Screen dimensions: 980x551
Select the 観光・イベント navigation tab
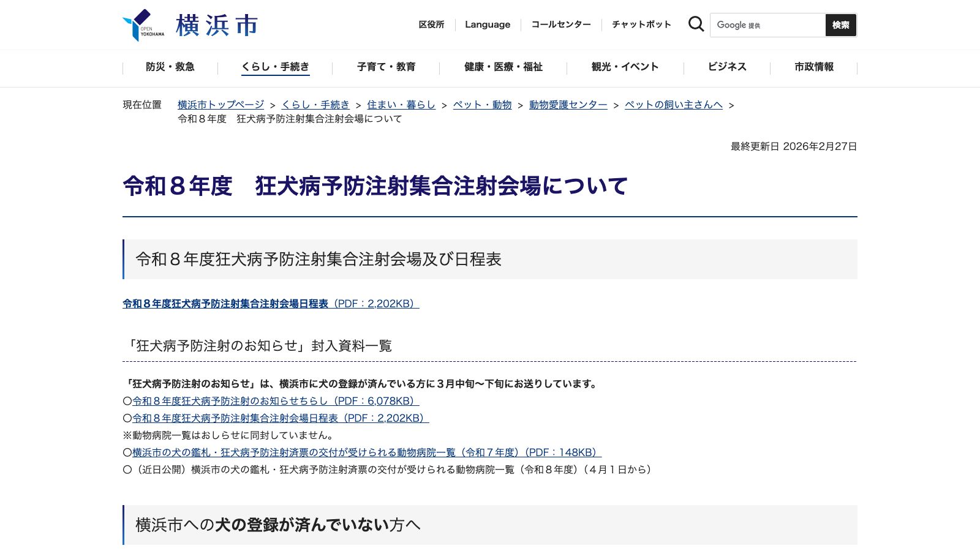click(625, 67)
